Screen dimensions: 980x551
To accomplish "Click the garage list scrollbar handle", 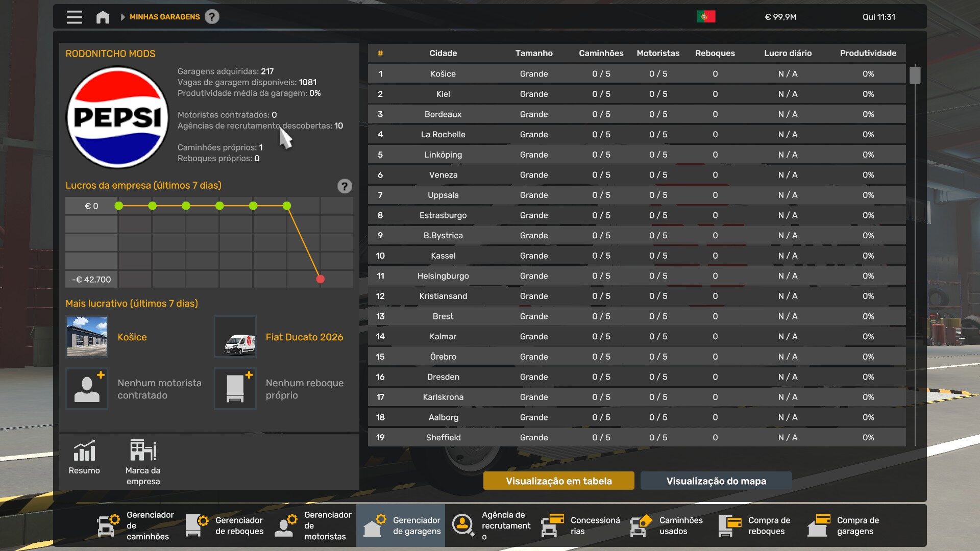I will click(x=915, y=75).
